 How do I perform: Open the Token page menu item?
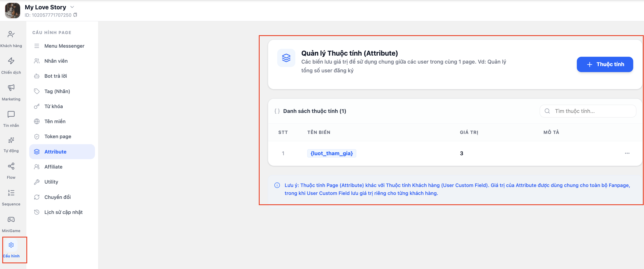pyautogui.click(x=58, y=136)
